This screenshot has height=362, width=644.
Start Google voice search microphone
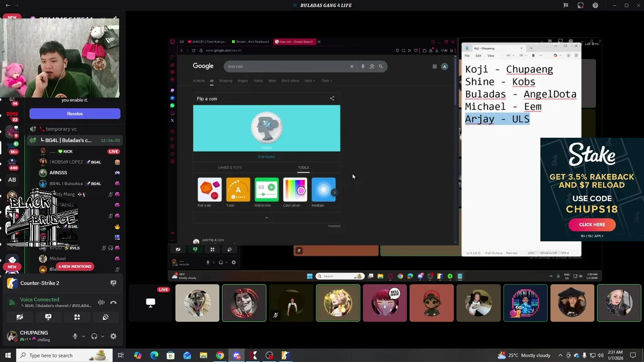(363, 66)
